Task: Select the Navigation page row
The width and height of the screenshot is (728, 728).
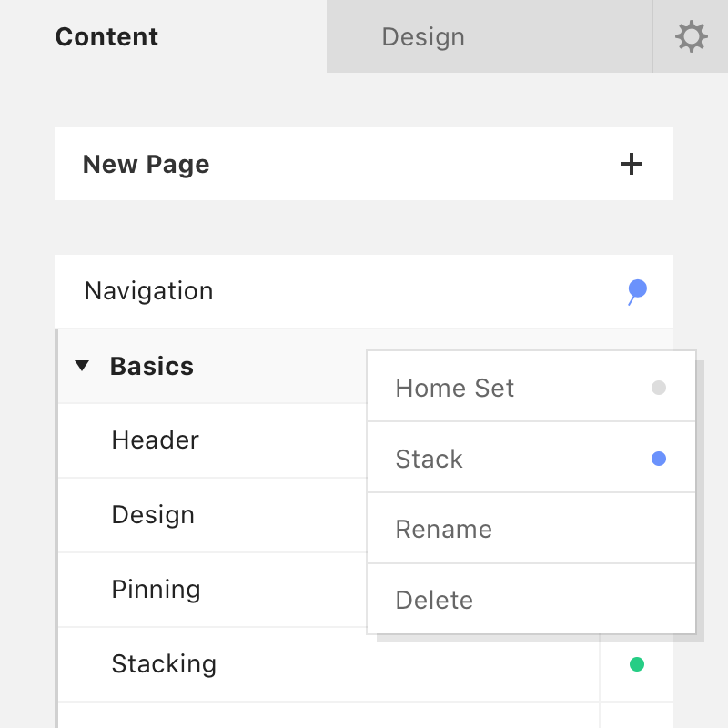Action: (x=149, y=291)
